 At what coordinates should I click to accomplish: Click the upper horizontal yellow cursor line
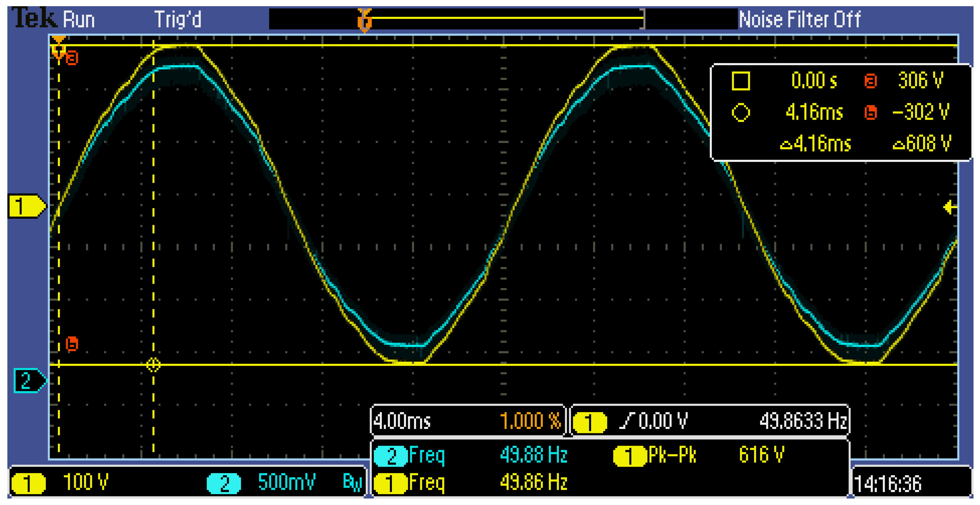point(504,45)
